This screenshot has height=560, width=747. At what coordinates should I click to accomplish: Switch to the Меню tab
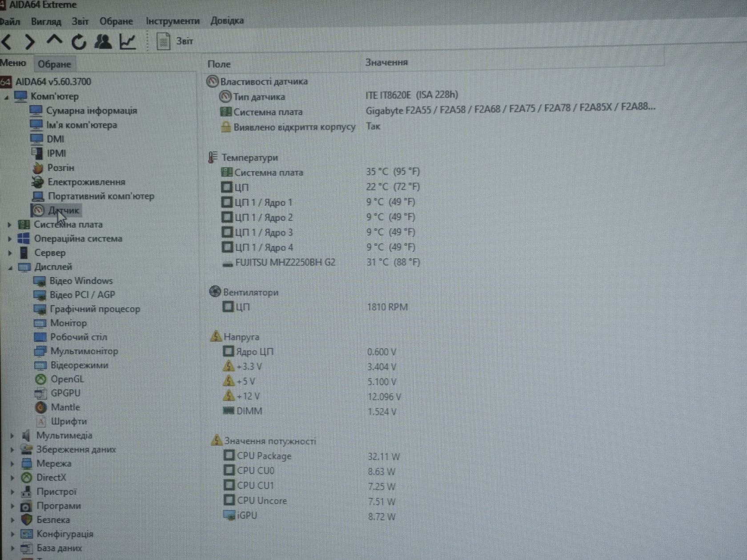point(13,63)
